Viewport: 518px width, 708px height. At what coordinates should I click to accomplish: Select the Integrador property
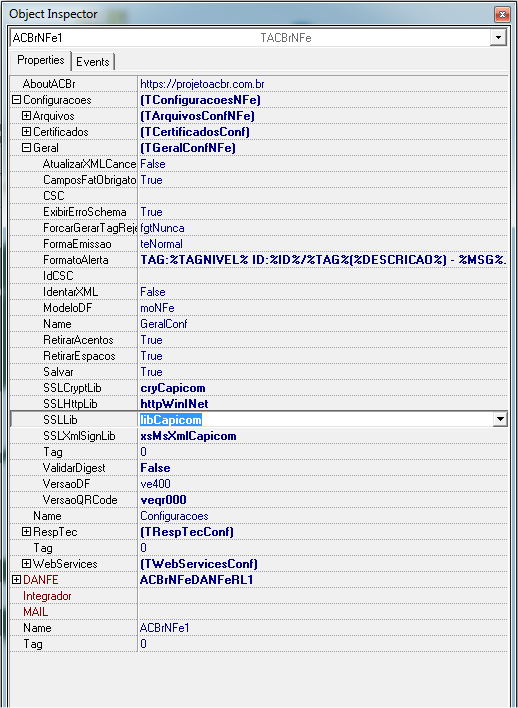click(x=47, y=596)
